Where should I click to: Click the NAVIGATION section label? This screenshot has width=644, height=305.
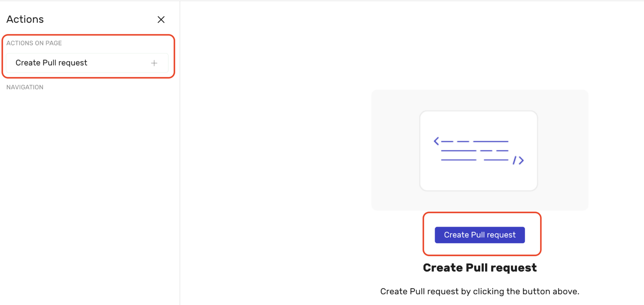point(25,87)
